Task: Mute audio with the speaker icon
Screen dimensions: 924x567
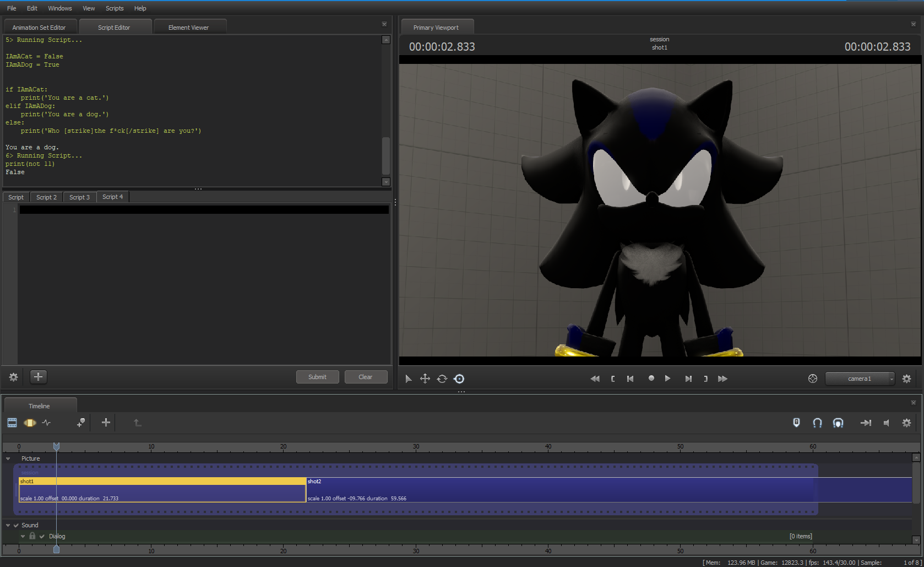Action: pyautogui.click(x=887, y=423)
